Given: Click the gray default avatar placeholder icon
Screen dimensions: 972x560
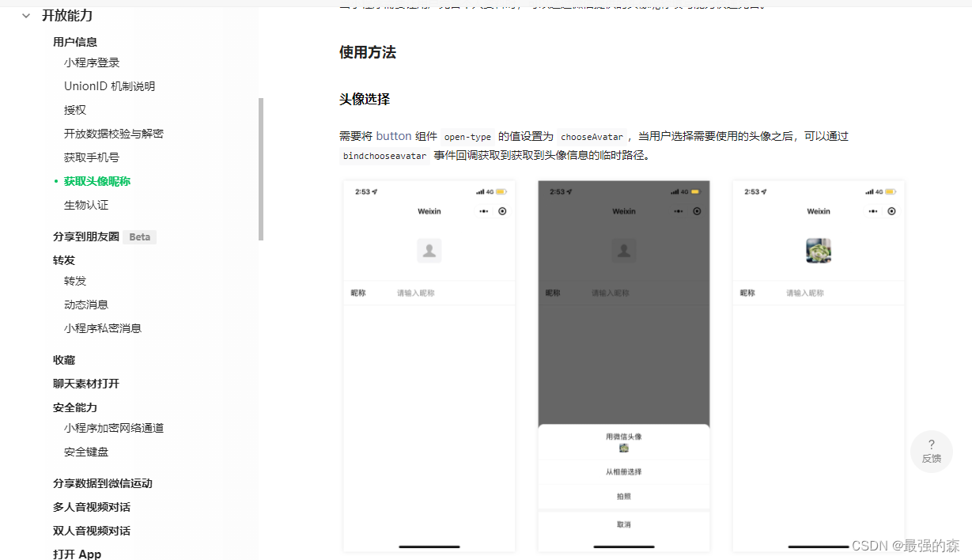Looking at the screenshot, I should tap(429, 250).
